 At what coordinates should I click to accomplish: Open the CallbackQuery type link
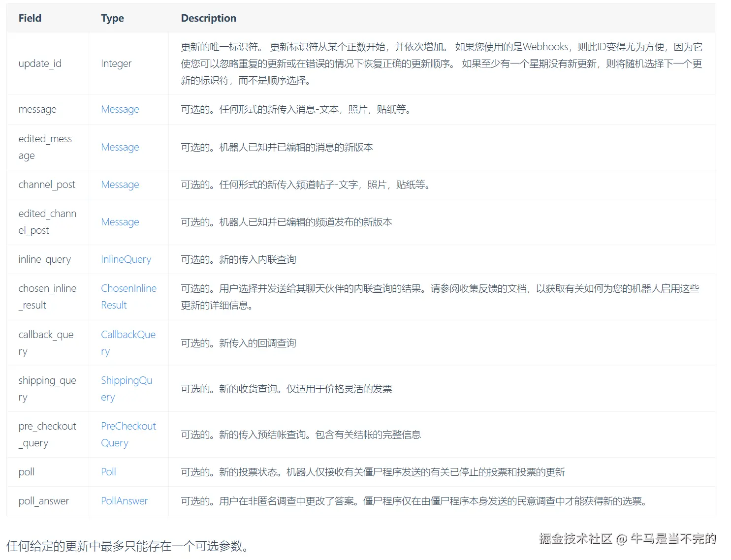point(128,343)
